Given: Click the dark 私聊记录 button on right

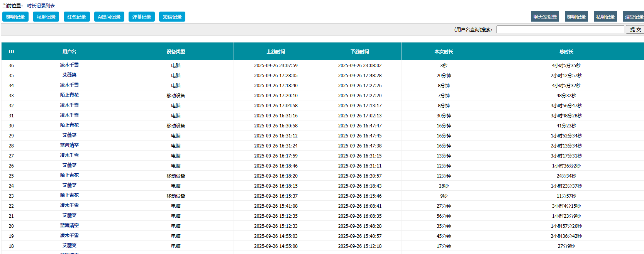Looking at the screenshot, I should (x=605, y=17).
